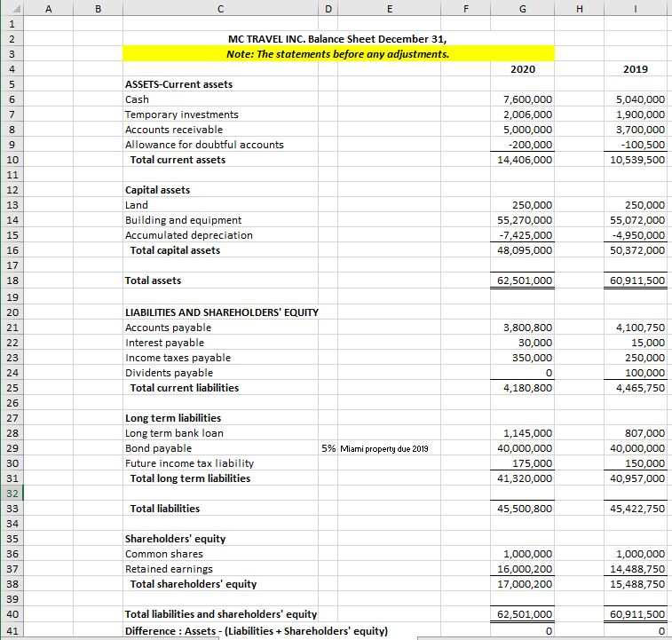Select 2019 Accounts payable 4,100,750

coord(635,327)
